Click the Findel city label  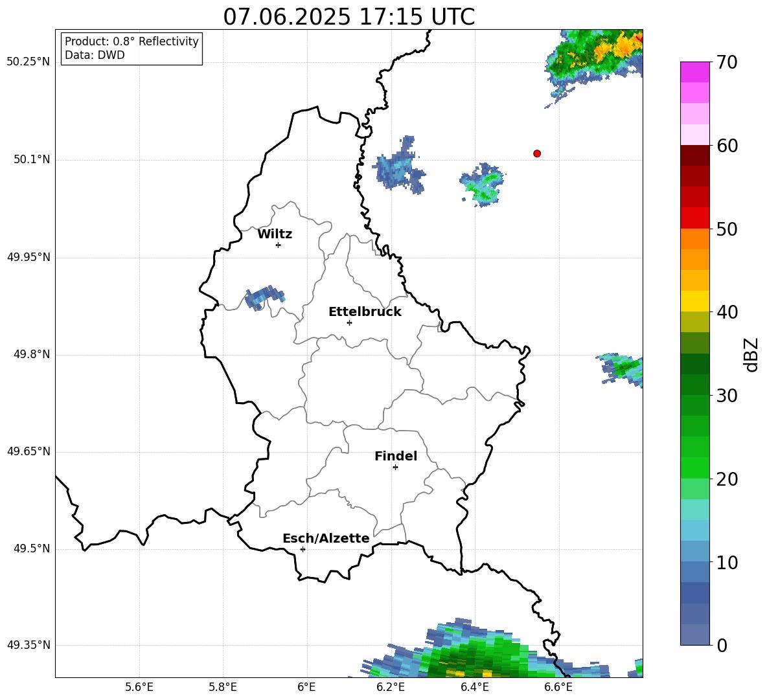(396, 456)
